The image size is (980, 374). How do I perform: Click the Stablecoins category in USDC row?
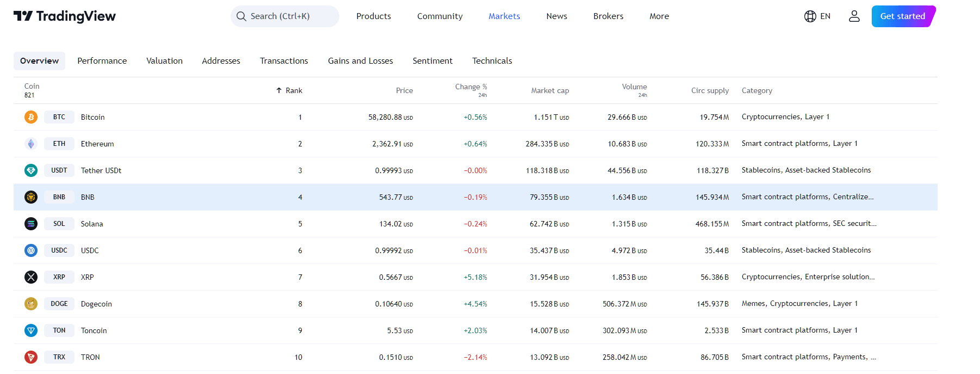click(x=761, y=250)
